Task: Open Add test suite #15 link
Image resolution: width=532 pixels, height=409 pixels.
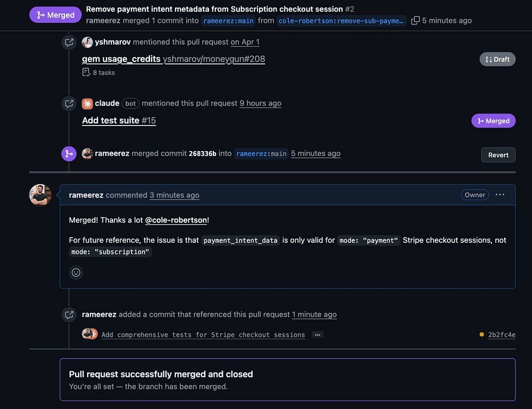Action: pyautogui.click(x=119, y=120)
